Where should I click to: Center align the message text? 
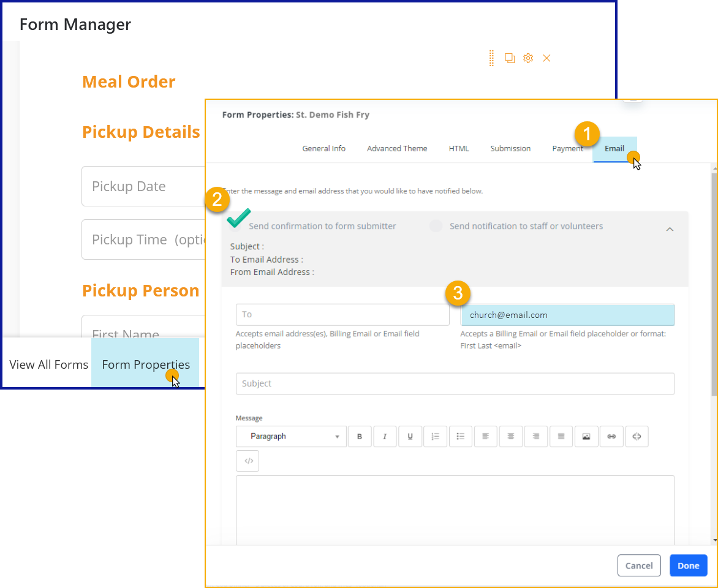(x=510, y=436)
